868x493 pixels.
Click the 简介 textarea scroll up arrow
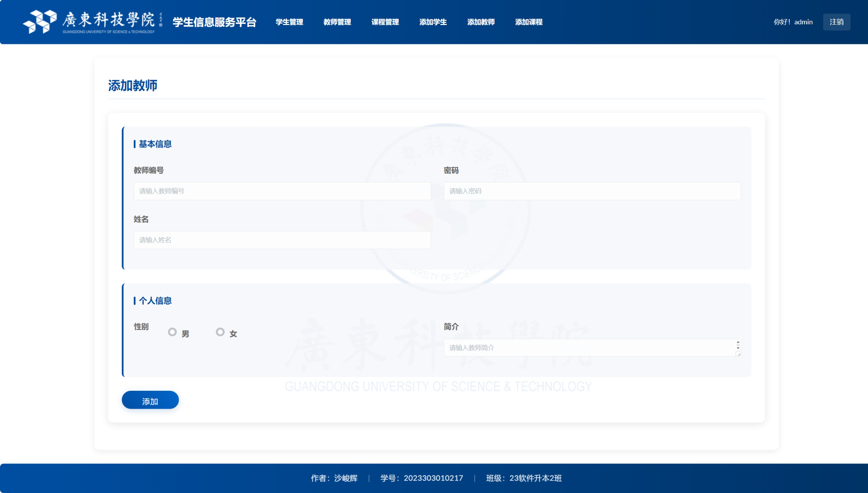tap(738, 342)
